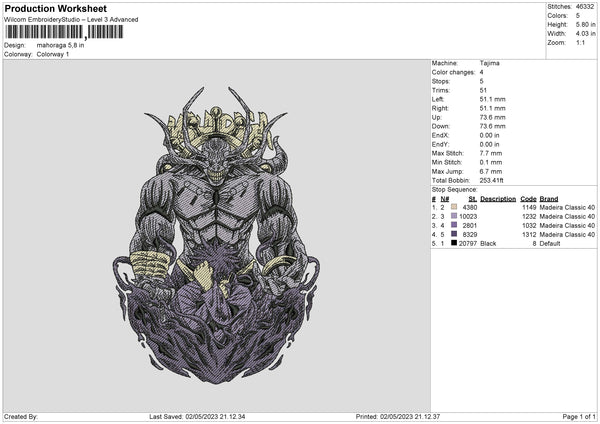This screenshot has width=600, height=424.
Task: Click the Description column header
Action: pos(498,199)
